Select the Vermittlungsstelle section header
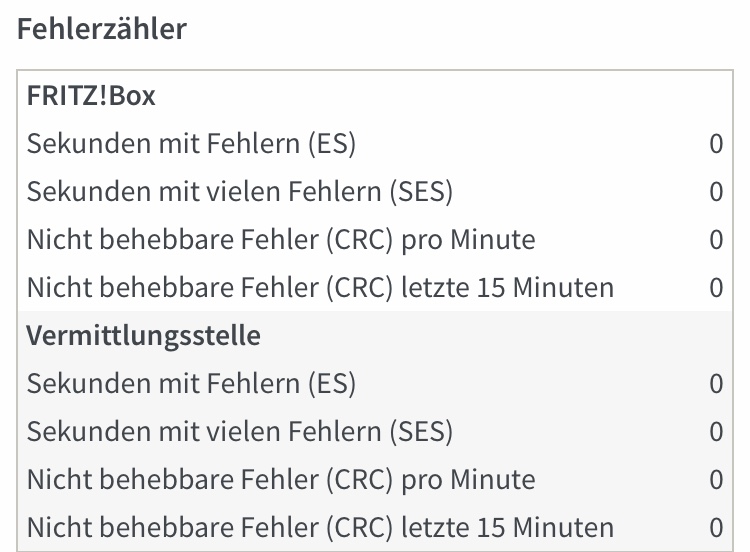This screenshot has height=552, width=750. (143, 336)
